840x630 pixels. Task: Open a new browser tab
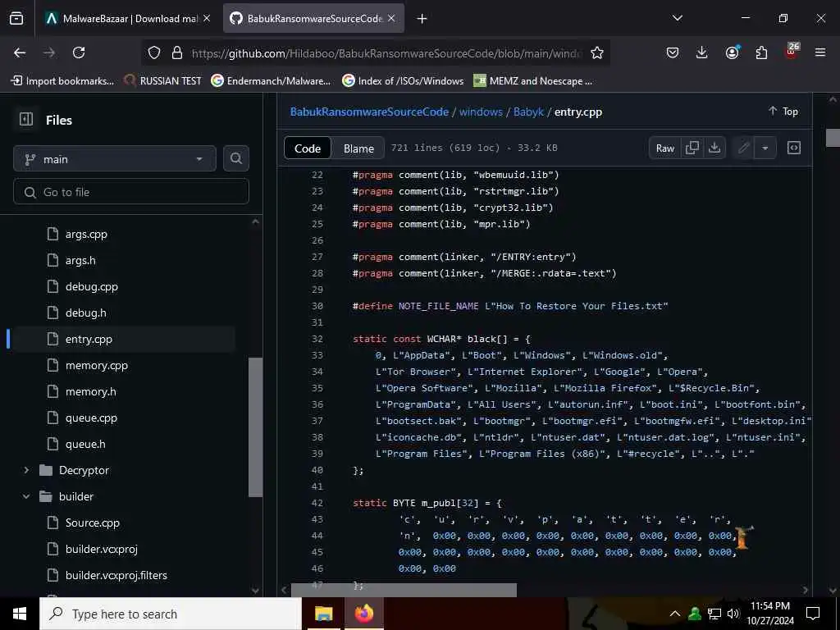click(422, 19)
